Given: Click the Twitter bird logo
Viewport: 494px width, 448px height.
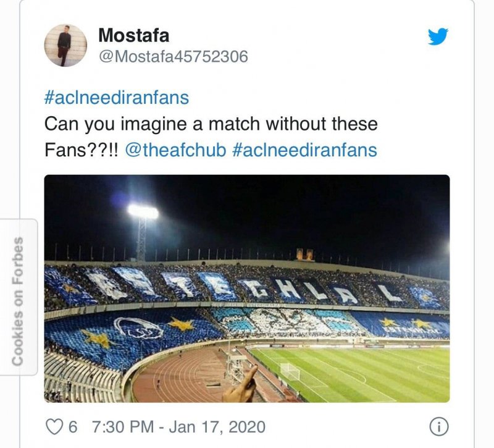Looking at the screenshot, I should tap(438, 37).
